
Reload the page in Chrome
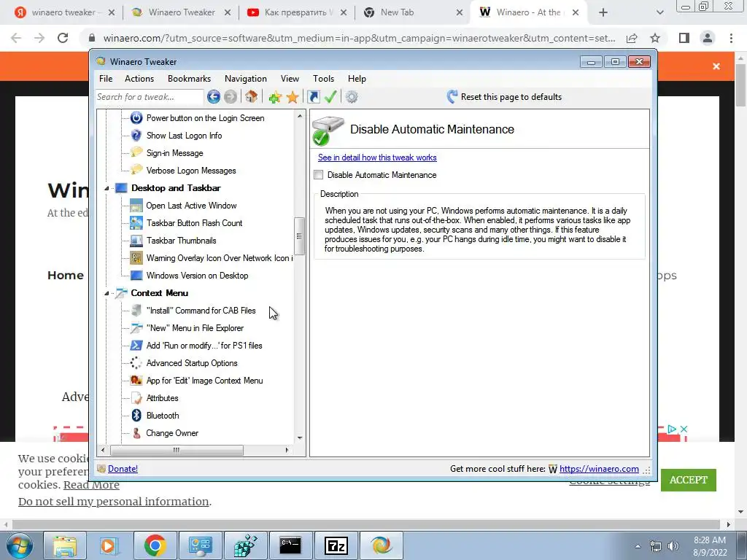[x=63, y=38]
